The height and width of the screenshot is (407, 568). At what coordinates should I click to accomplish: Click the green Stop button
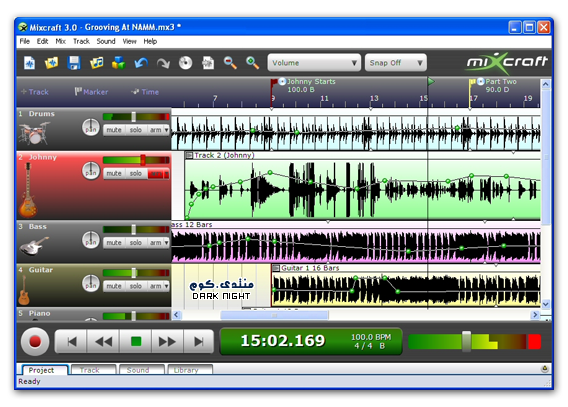coord(136,341)
